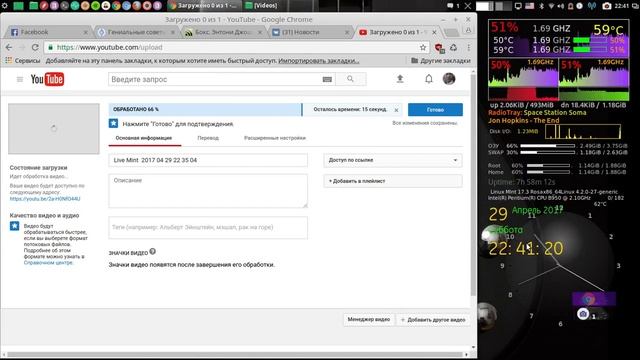Go to the YouTube logo home
This screenshot has width=640, height=360.
(x=47, y=79)
